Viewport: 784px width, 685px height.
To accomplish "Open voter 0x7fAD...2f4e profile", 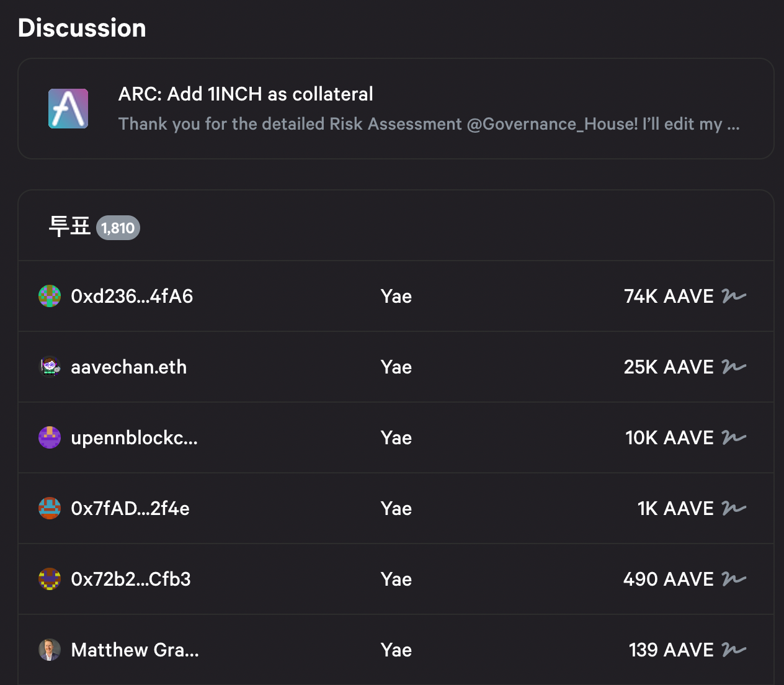I will pyautogui.click(x=130, y=509).
